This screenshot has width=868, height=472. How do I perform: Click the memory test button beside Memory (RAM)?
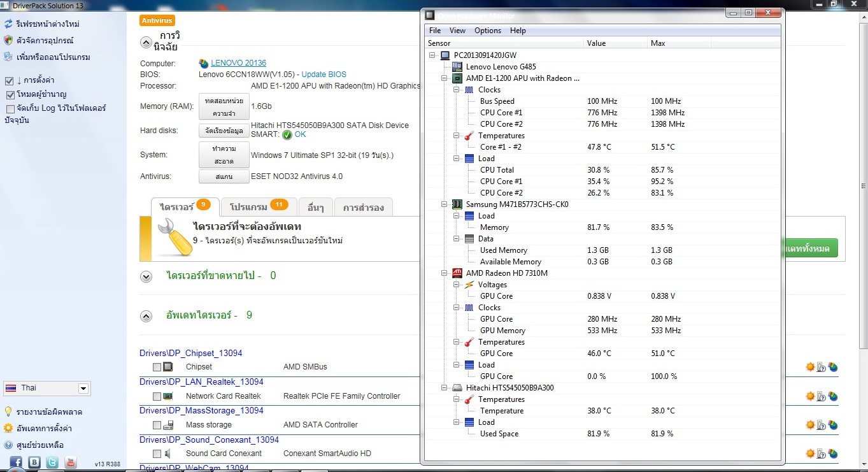tap(224, 107)
